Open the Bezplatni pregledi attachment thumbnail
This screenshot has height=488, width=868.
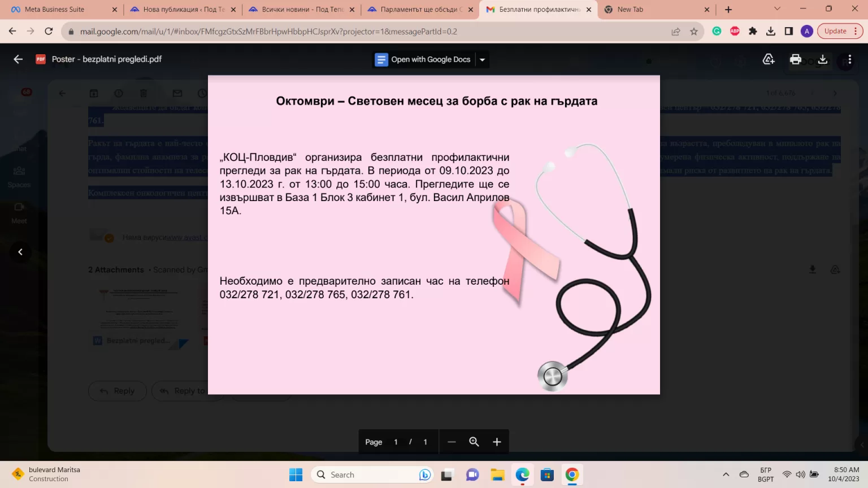(139, 316)
